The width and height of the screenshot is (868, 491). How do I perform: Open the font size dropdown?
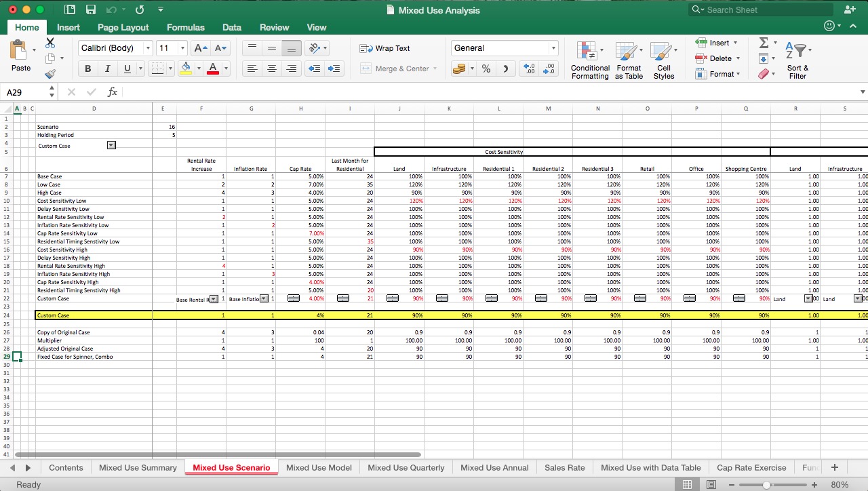[182, 48]
